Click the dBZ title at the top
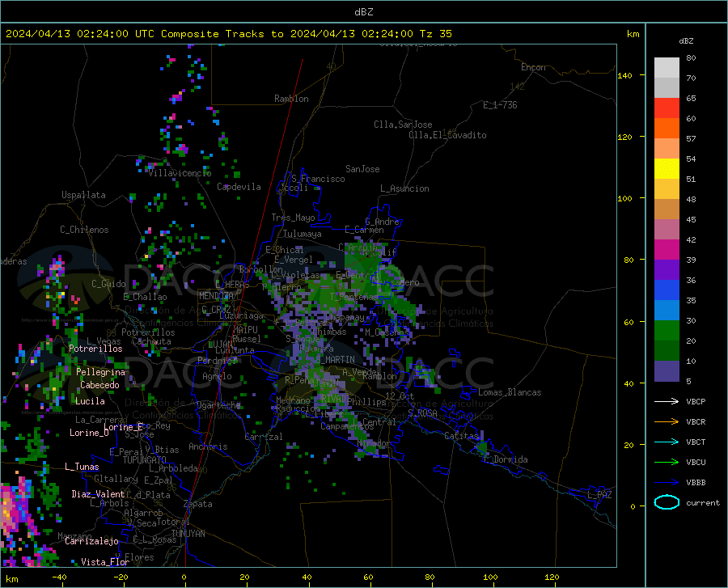The image size is (728, 588). click(363, 12)
